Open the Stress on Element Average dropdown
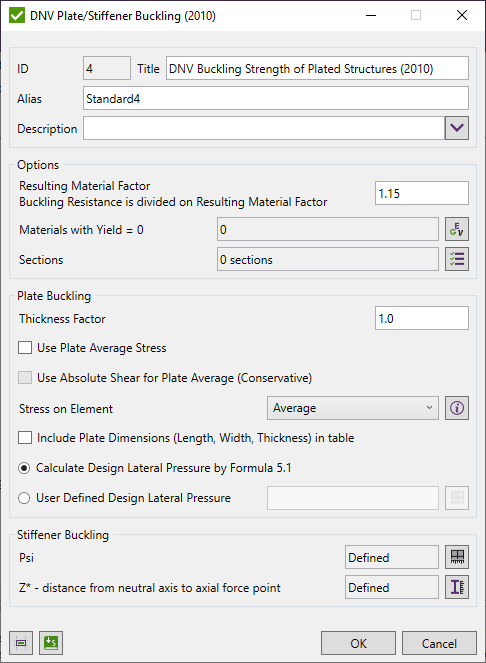 click(x=353, y=408)
